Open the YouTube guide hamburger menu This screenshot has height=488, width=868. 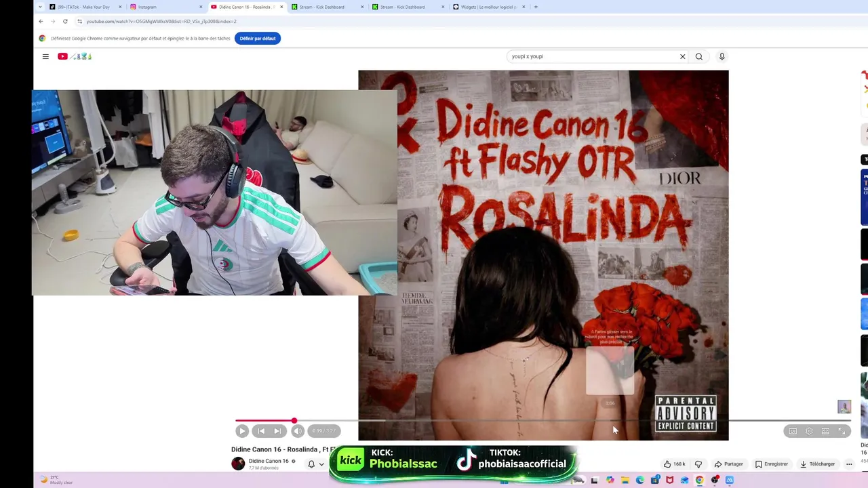45,56
